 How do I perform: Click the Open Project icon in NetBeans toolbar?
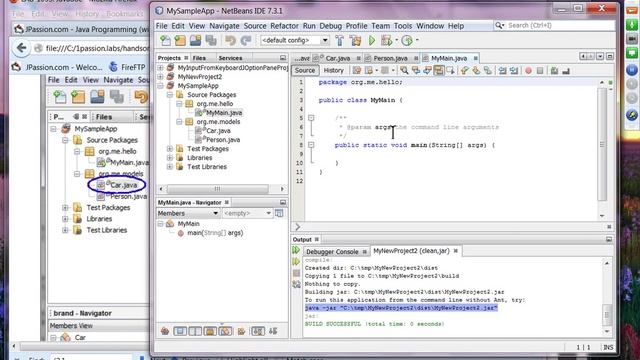point(196,40)
